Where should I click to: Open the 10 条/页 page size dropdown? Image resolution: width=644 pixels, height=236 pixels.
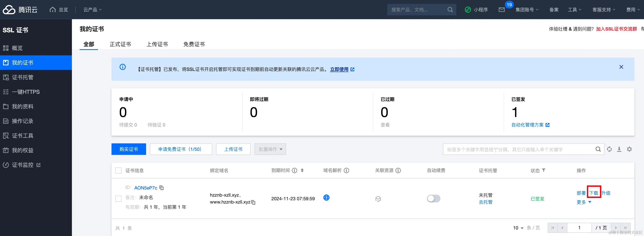click(518, 228)
